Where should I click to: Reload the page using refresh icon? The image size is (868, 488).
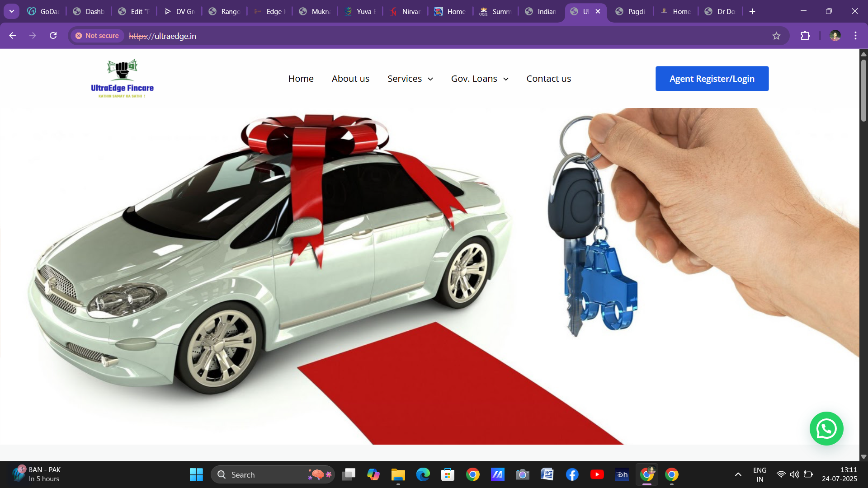click(x=53, y=36)
